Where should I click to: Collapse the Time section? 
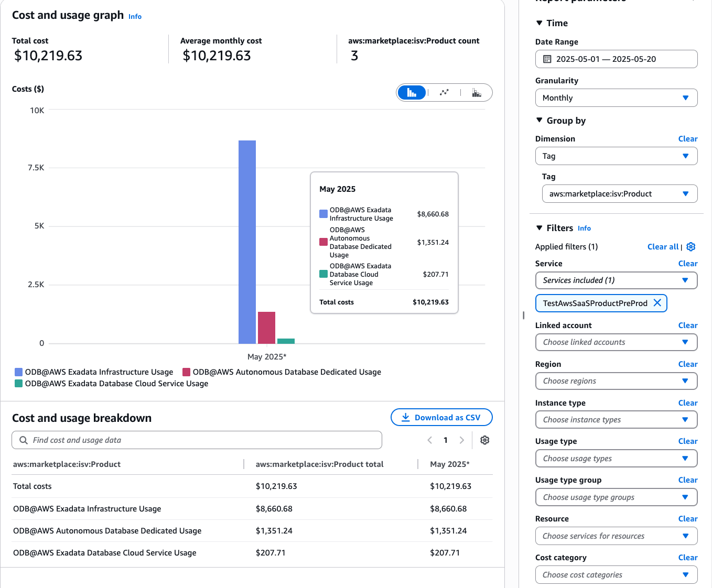tap(541, 23)
